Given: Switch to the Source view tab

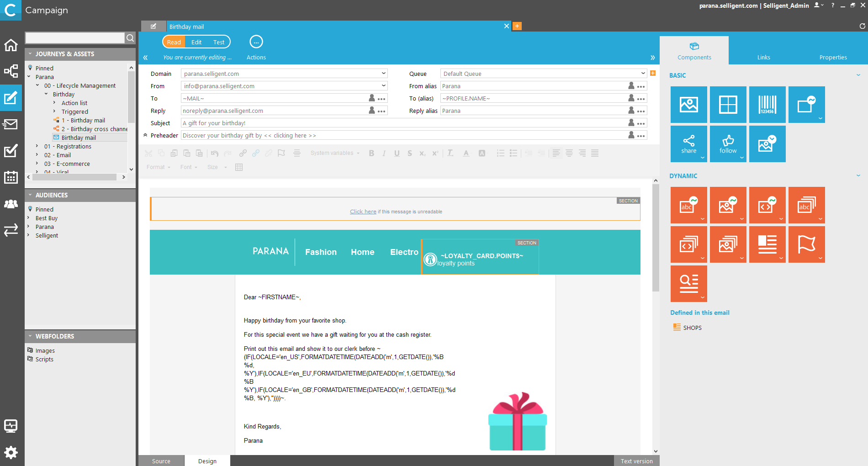Looking at the screenshot, I should point(161,461).
